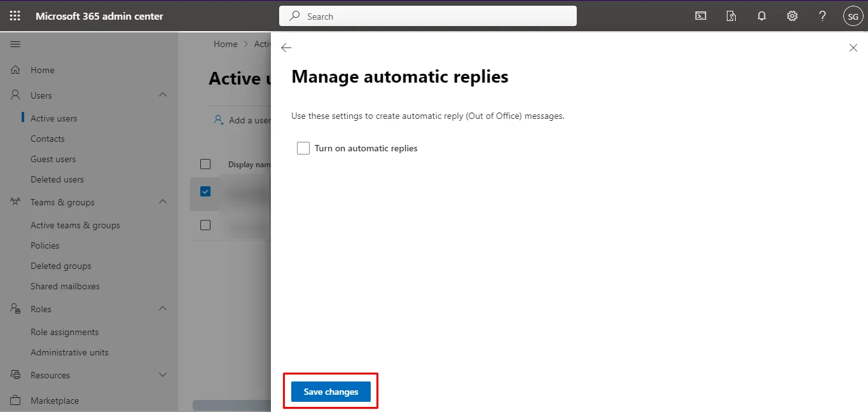Collapse the Teams & groups section

[x=163, y=202]
